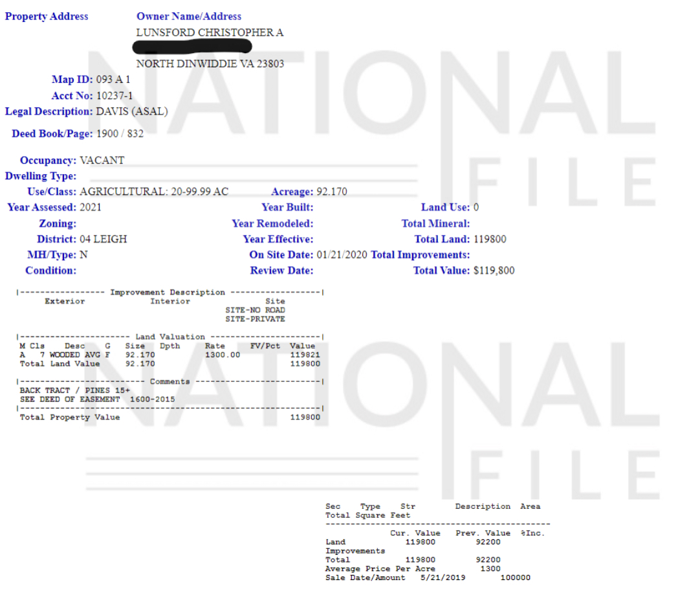The height and width of the screenshot is (604, 700).
Task: Click the "Total Property Value" row label
Action: coord(70,418)
